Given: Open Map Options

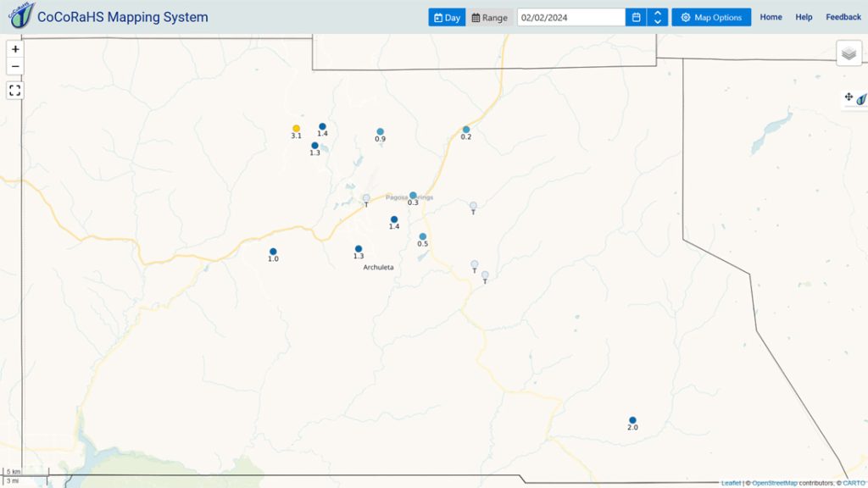Looking at the screenshot, I should click(711, 17).
